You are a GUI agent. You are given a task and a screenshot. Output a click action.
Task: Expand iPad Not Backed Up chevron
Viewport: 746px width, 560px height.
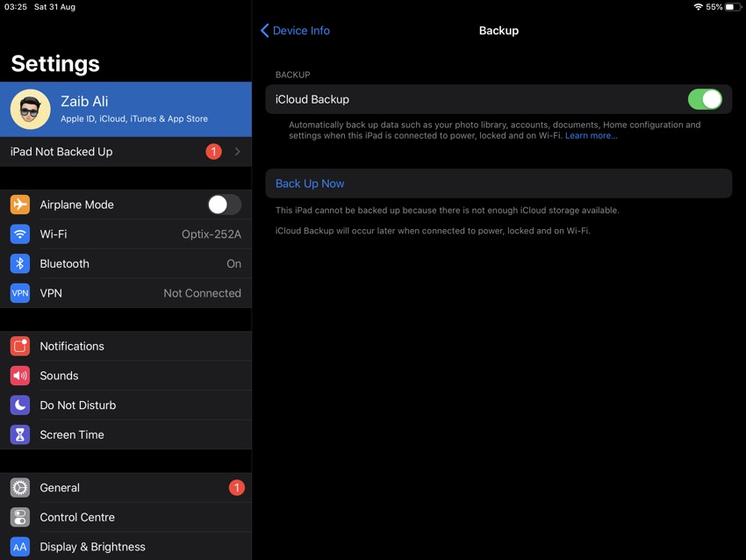coord(237,152)
